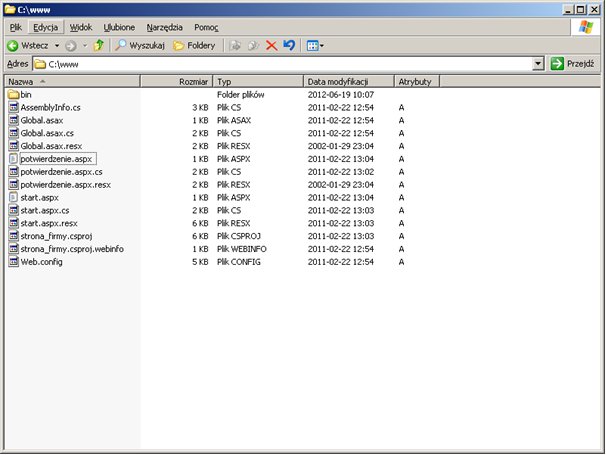
Task: Open the Views dropdown arrow
Action: pos(322,46)
